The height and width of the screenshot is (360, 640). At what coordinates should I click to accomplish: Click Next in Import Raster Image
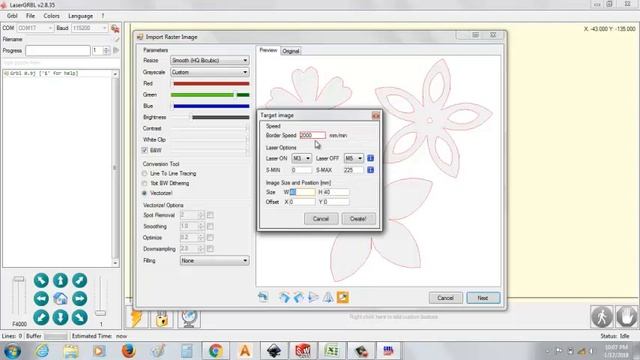(483, 298)
